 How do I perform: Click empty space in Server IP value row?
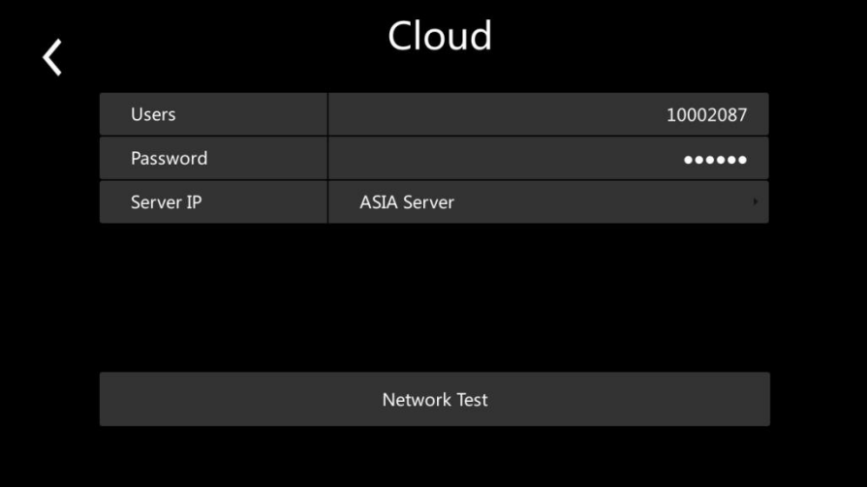pos(601,202)
